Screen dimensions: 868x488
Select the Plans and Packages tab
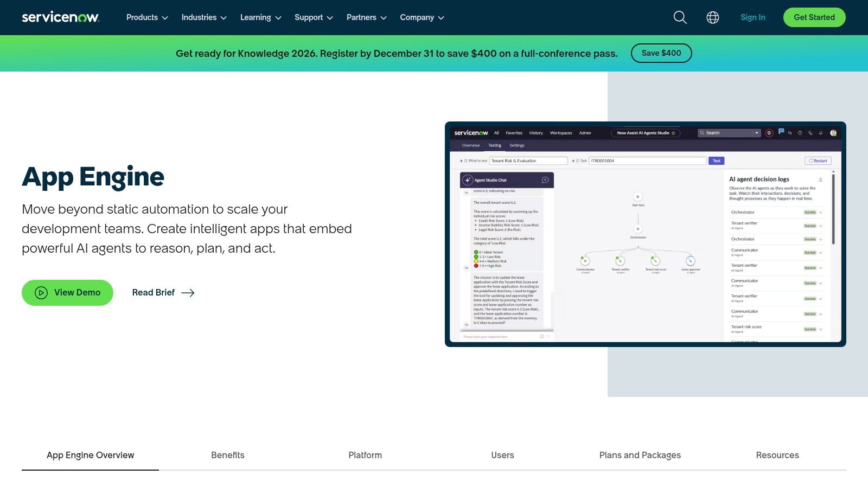(640, 455)
